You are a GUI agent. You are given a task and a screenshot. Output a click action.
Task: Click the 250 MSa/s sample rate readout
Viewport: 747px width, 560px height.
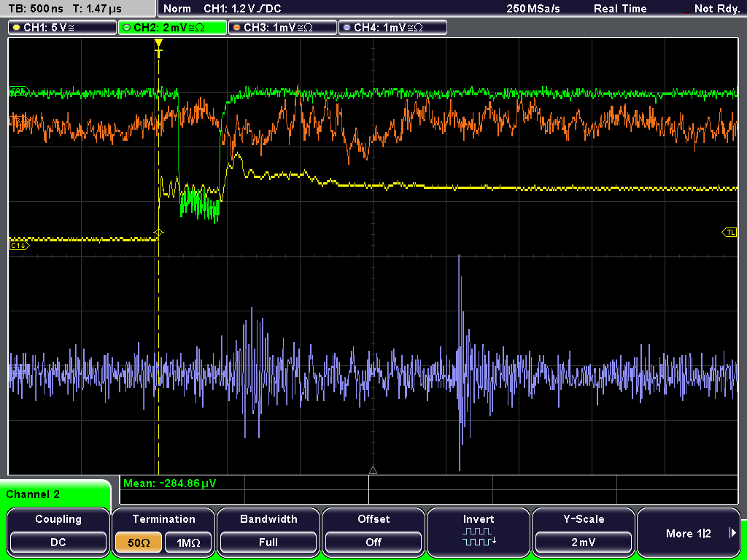(x=533, y=9)
